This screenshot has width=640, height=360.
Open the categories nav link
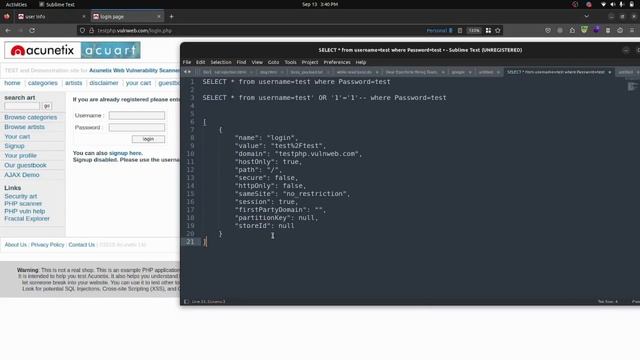pos(43,83)
